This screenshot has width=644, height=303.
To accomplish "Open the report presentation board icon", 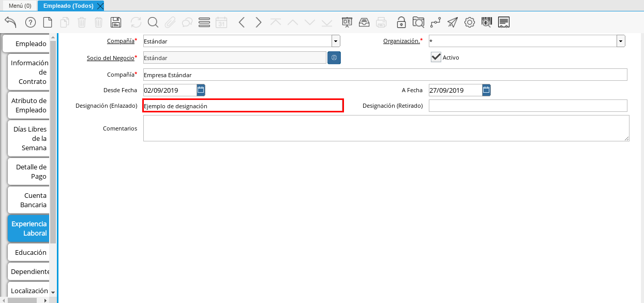I will click(x=347, y=22).
